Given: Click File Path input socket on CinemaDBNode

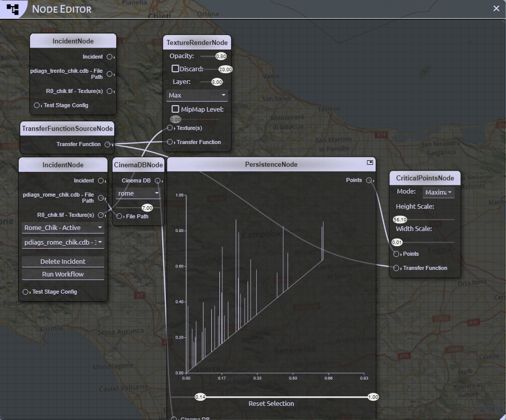Looking at the screenshot, I should click(x=119, y=216).
